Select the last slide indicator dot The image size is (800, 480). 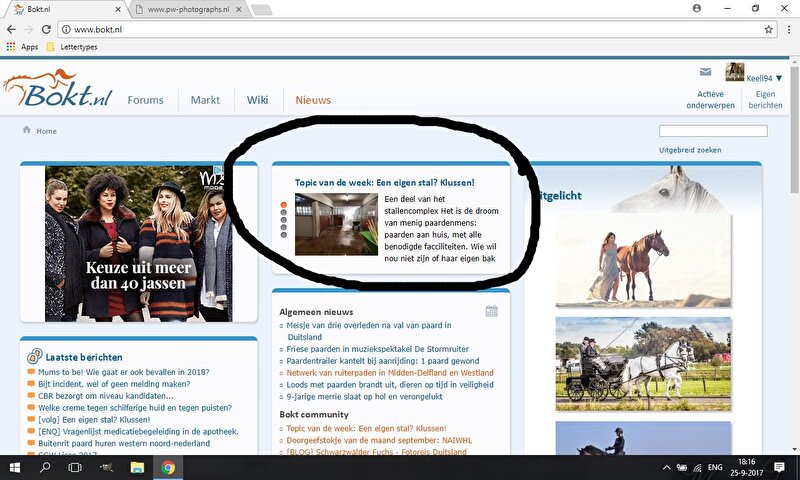[x=283, y=235]
